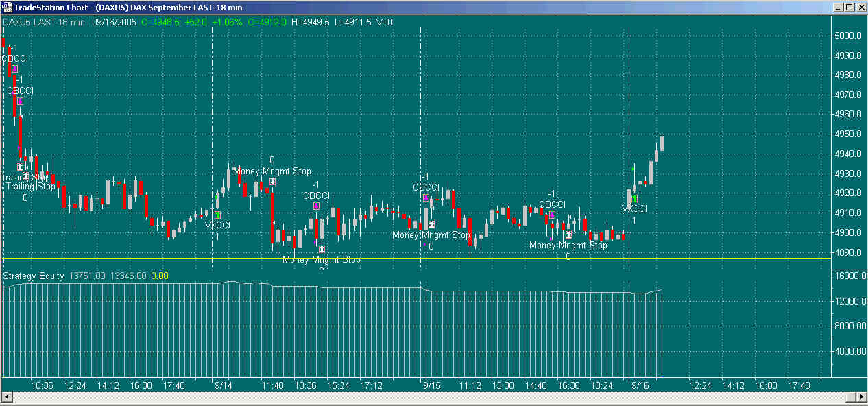Viewport: 868px width, 406px height.
Task: Click the '11:48' time axis label
Action: [x=272, y=386]
